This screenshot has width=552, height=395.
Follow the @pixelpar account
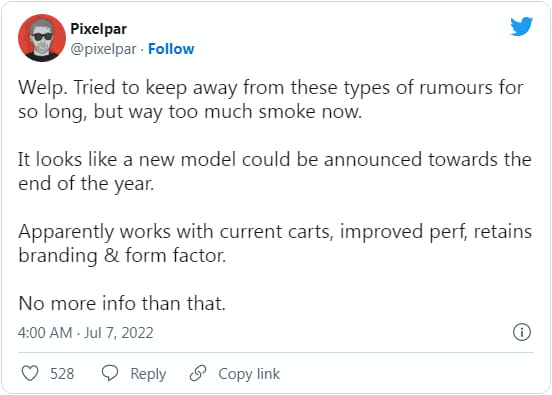[171, 49]
